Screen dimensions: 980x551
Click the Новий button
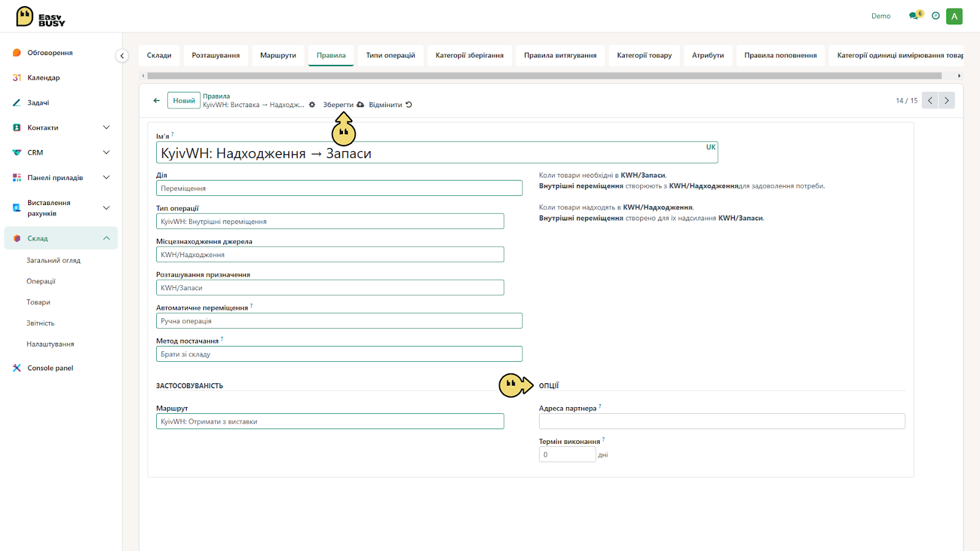pos(184,100)
